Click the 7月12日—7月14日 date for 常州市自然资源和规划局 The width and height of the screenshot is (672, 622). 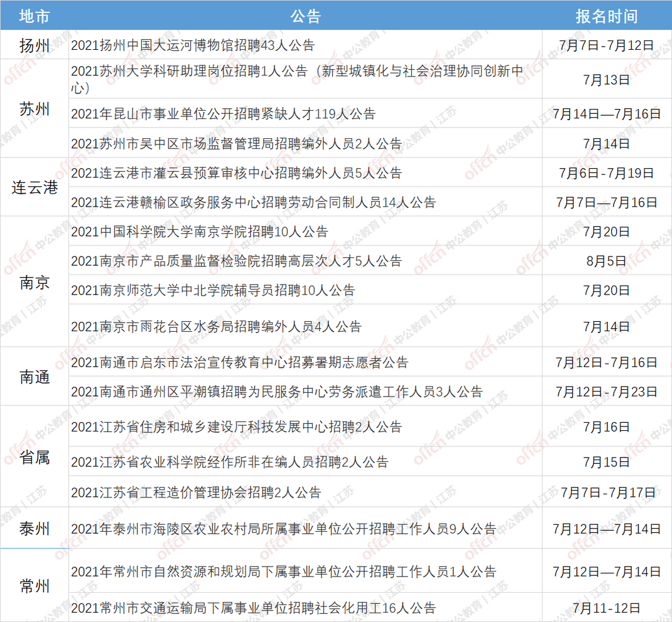(607, 572)
